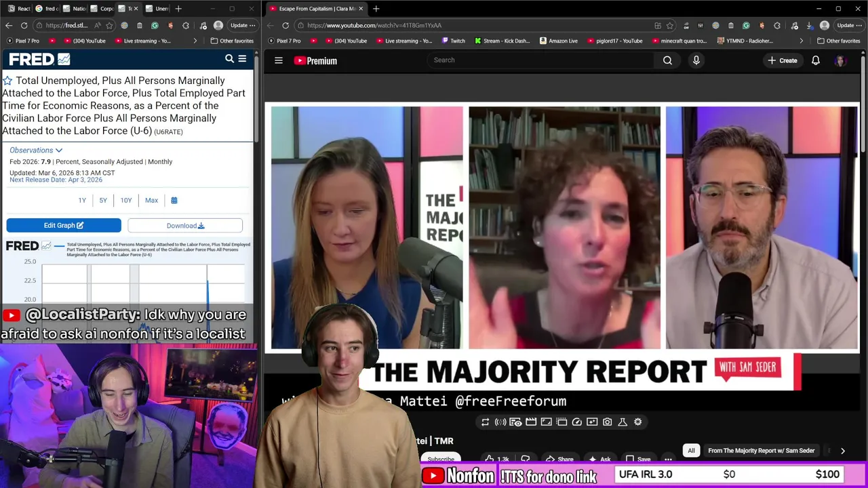Switch to the Natio FRED tab
Image resolution: width=868 pixels, height=488 pixels.
click(74, 9)
